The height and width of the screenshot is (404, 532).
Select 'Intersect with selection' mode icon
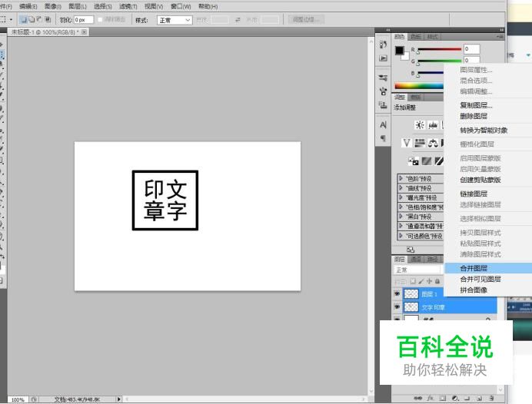tap(48, 20)
